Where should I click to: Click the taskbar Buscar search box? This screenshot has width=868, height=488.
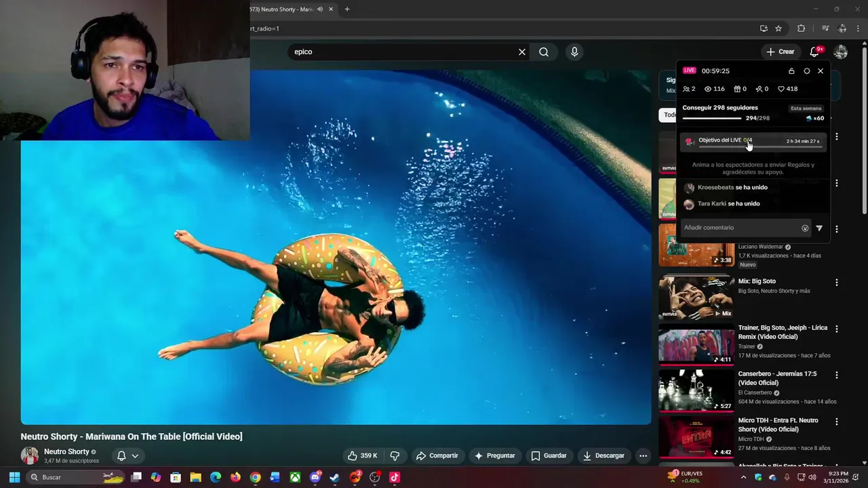click(76, 477)
